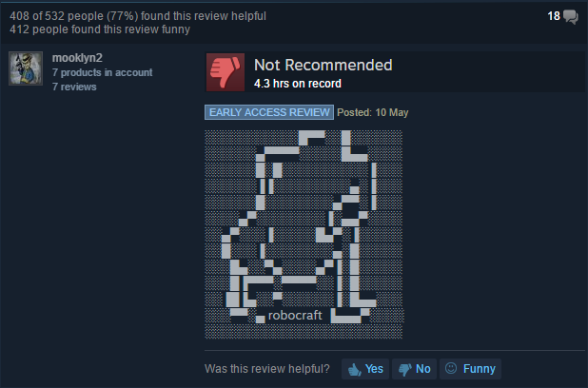Click the Posted: 10 May date
Image resolution: width=588 pixels, height=388 pixels.
(x=373, y=112)
